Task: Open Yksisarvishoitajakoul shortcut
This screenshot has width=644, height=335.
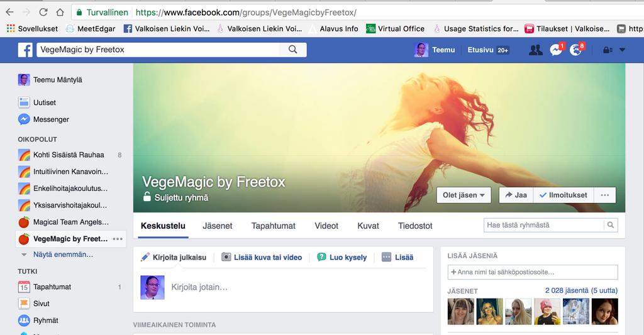Action: (x=63, y=206)
